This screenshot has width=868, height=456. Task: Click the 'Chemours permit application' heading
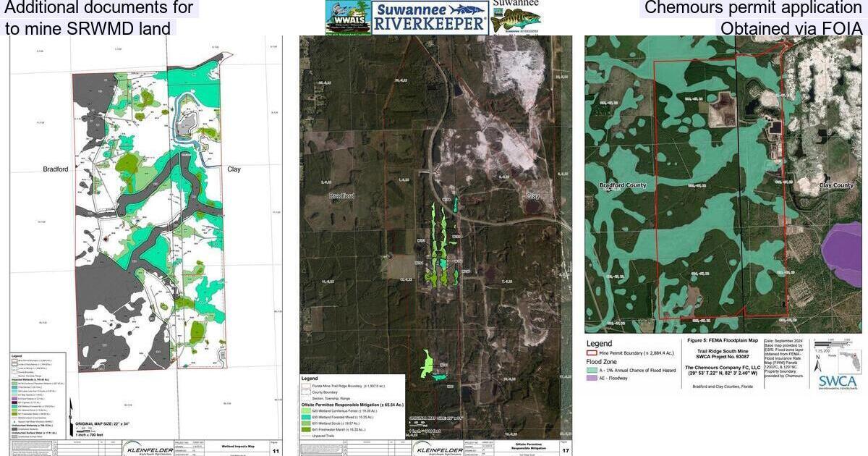click(x=753, y=9)
